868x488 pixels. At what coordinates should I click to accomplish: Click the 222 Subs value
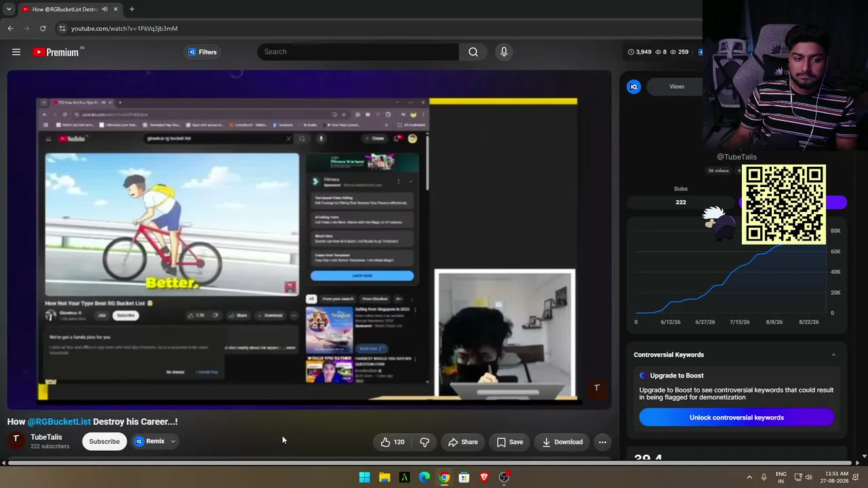[x=681, y=202]
